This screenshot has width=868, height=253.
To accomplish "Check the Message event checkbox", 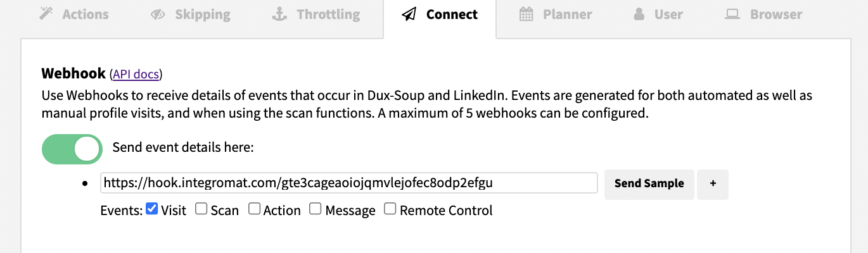I will tap(315, 209).
